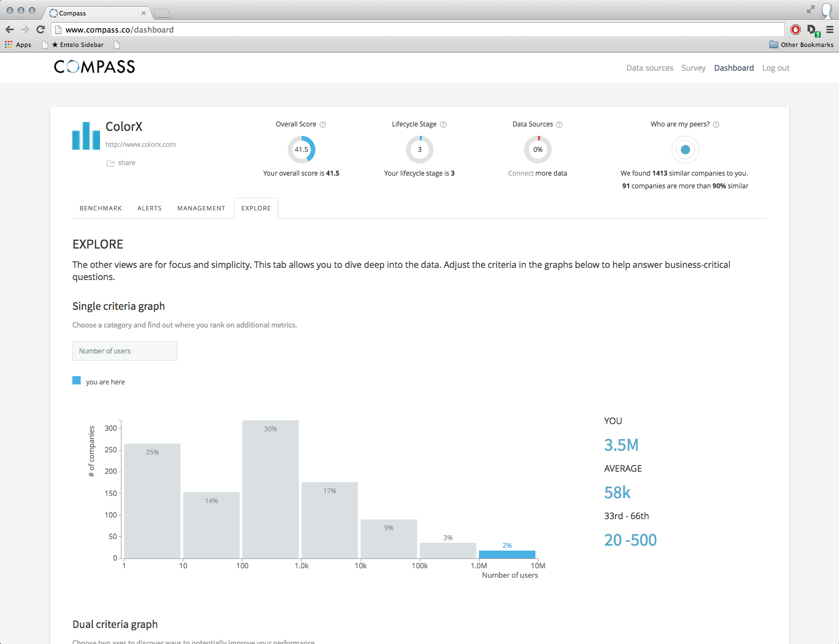Close the Compass browser tab

click(x=144, y=13)
